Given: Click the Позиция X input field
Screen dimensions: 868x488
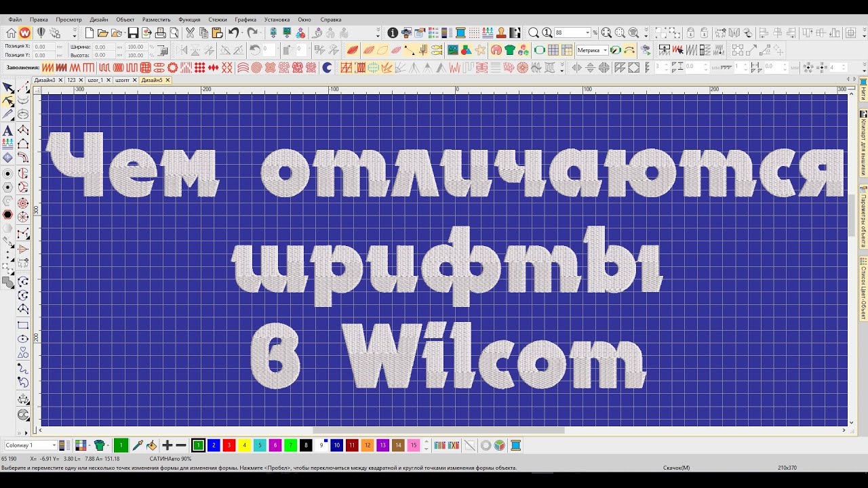Looking at the screenshot, I should [x=43, y=47].
